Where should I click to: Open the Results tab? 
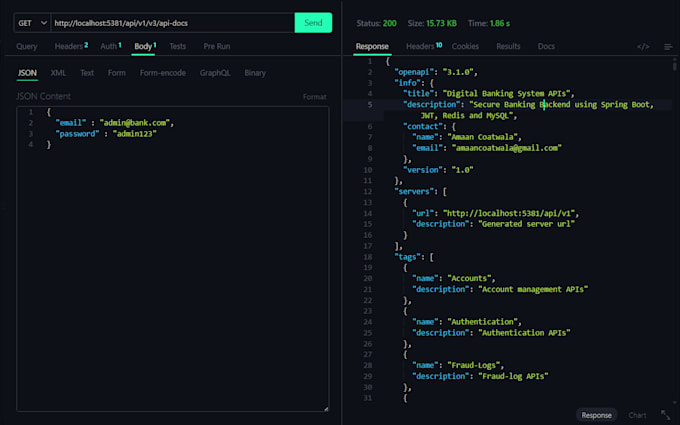click(508, 46)
